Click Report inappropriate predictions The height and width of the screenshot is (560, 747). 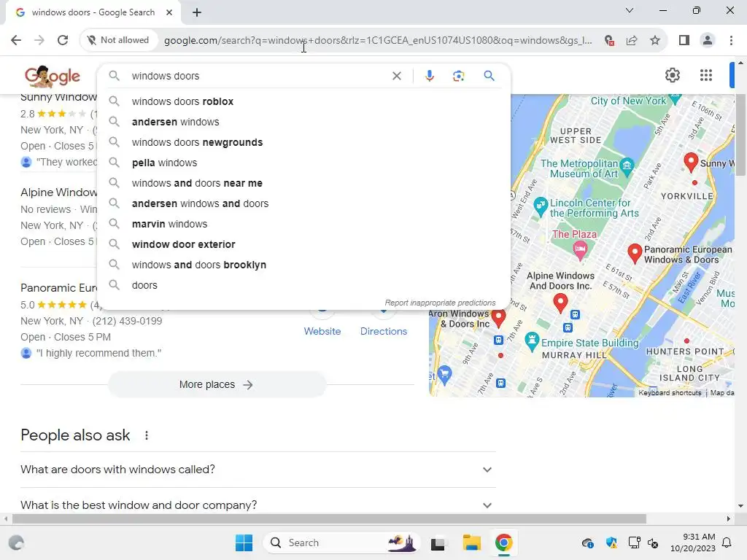(x=440, y=303)
